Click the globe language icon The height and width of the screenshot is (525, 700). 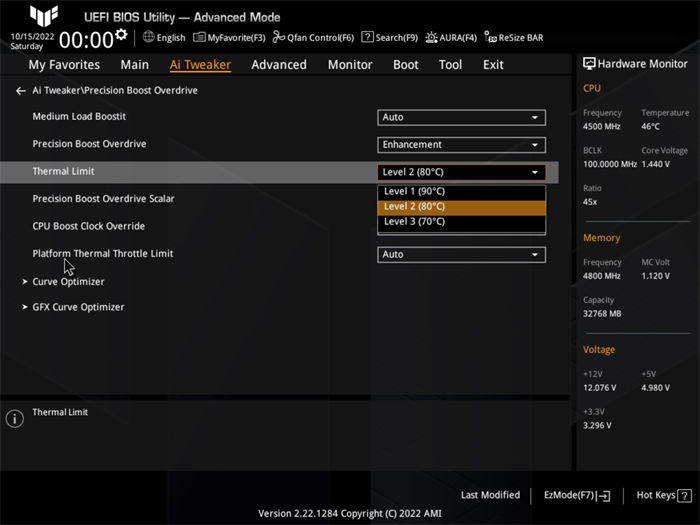(148, 37)
